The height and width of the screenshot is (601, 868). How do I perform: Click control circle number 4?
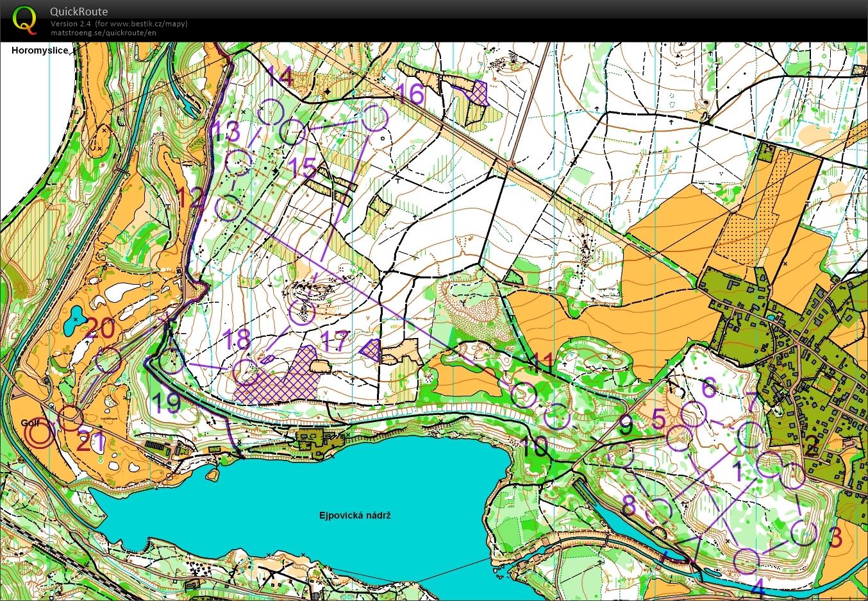747,561
